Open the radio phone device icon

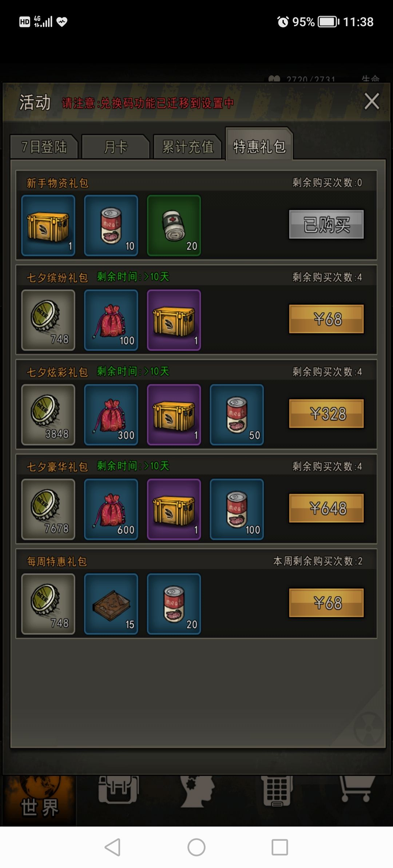coord(277,791)
